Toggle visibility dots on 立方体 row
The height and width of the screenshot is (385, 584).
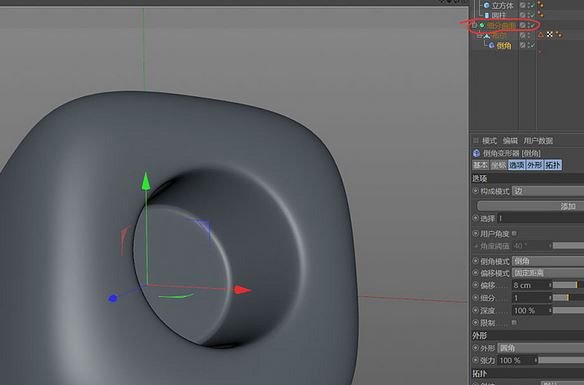pyautogui.click(x=529, y=5)
